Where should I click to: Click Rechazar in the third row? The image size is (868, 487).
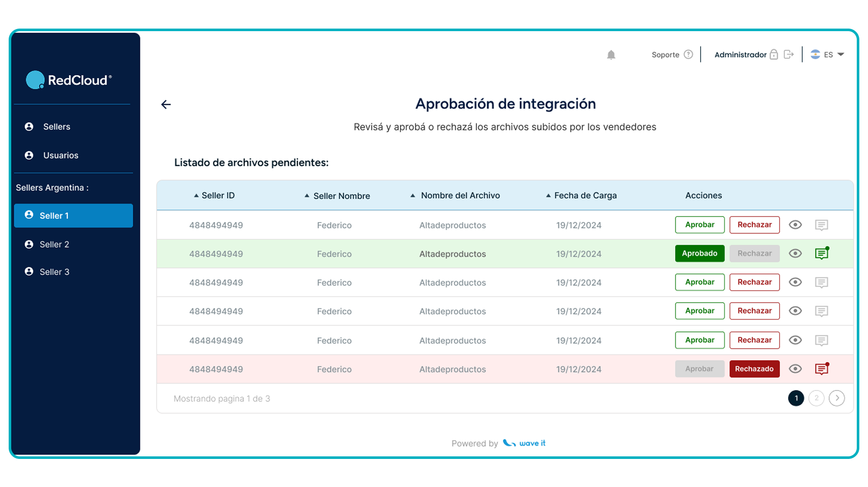click(x=754, y=282)
